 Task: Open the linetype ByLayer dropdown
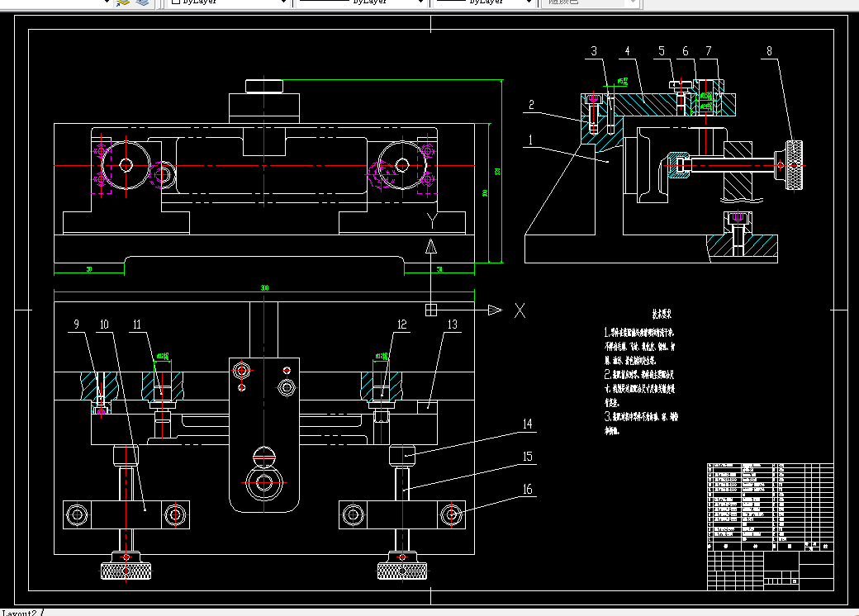[362, 2]
